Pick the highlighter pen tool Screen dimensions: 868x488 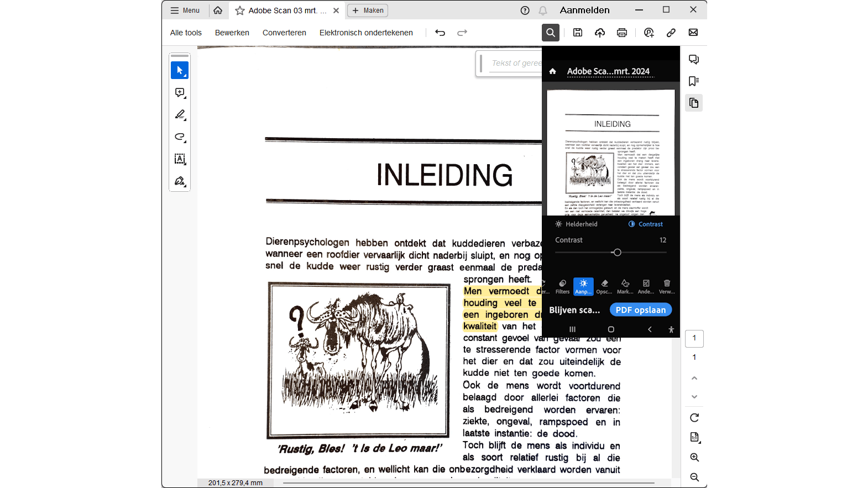pyautogui.click(x=180, y=115)
